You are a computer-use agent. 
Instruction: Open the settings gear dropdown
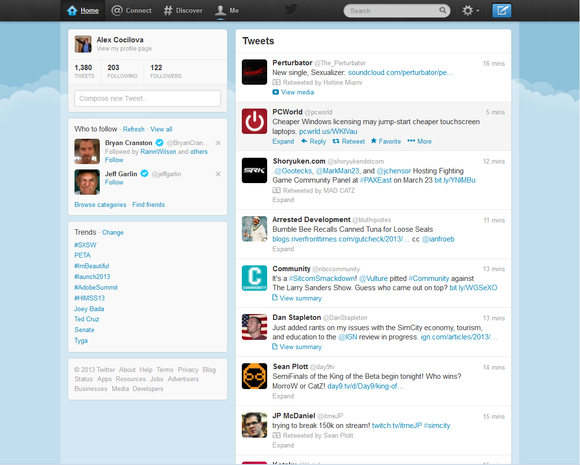click(x=470, y=10)
